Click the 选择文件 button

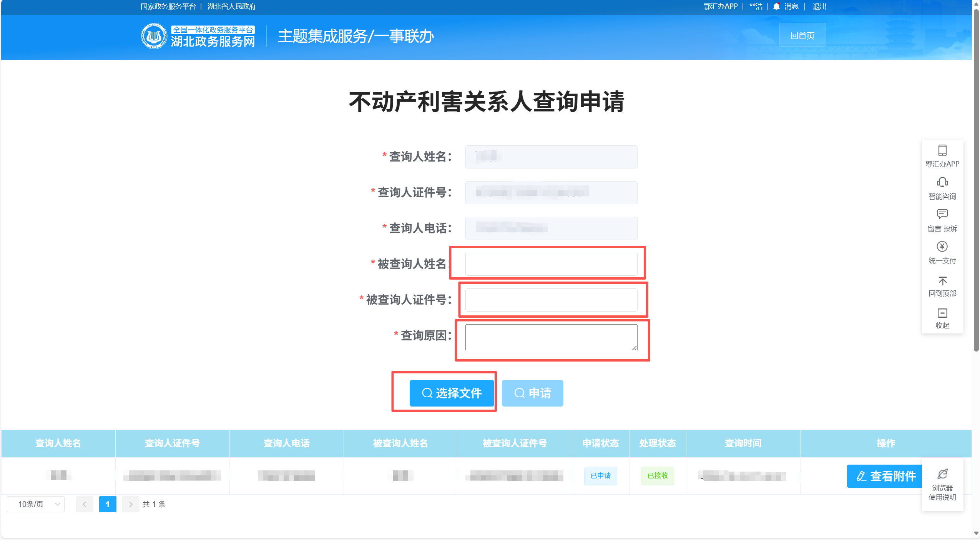[452, 393]
